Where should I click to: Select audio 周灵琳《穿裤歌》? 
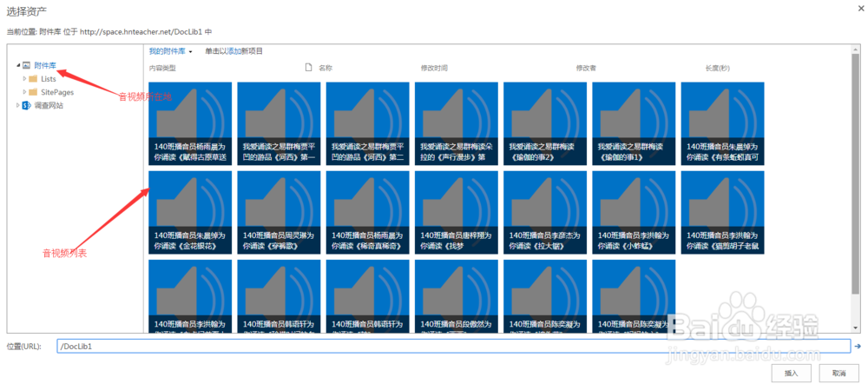(279, 212)
